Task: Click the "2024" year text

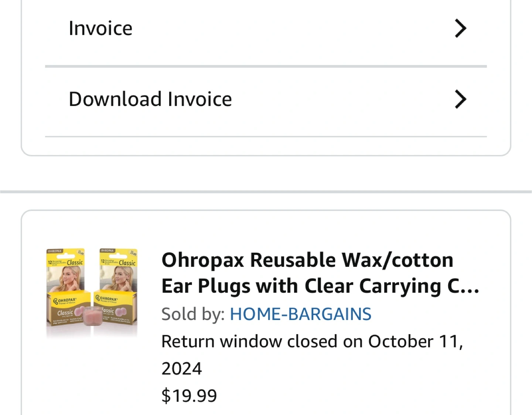Action: tap(182, 368)
